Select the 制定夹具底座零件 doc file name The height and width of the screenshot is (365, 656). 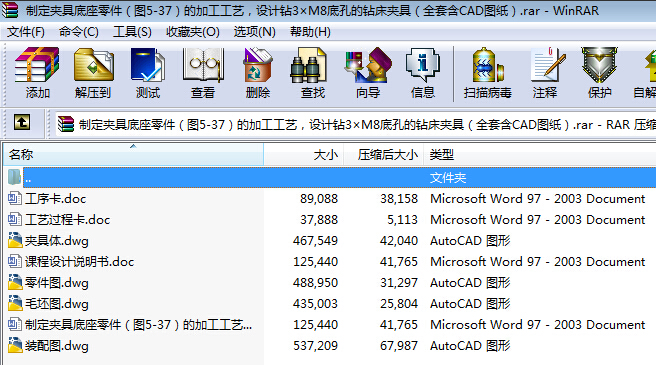point(138,324)
